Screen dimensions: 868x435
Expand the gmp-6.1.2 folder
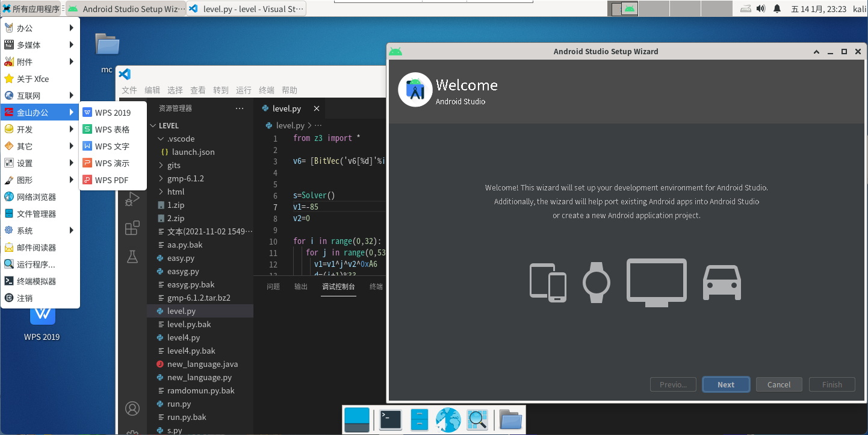(x=185, y=178)
